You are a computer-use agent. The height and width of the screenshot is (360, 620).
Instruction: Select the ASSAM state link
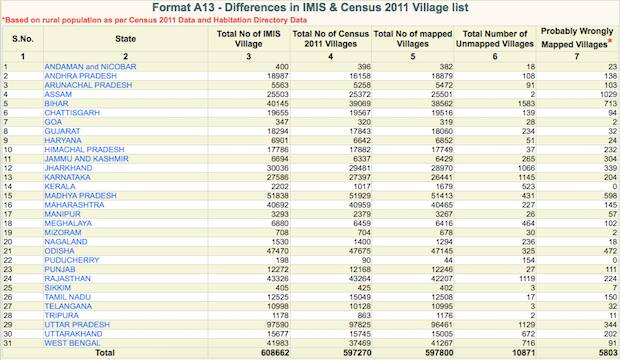tap(58, 95)
